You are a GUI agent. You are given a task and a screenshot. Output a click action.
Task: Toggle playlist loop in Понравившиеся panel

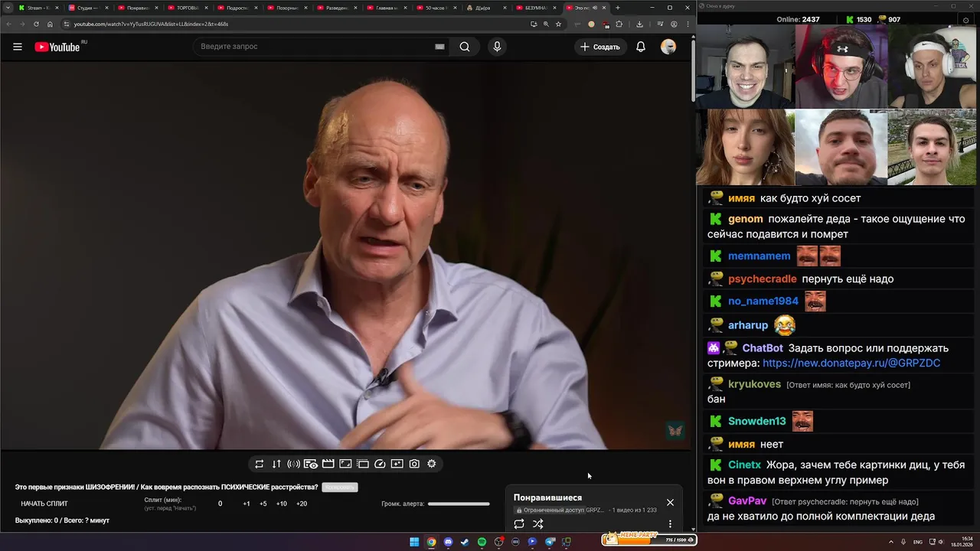coord(519,524)
